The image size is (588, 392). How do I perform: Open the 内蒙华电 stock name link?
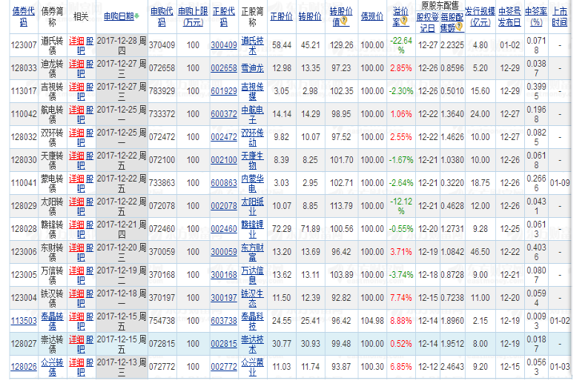(x=252, y=183)
